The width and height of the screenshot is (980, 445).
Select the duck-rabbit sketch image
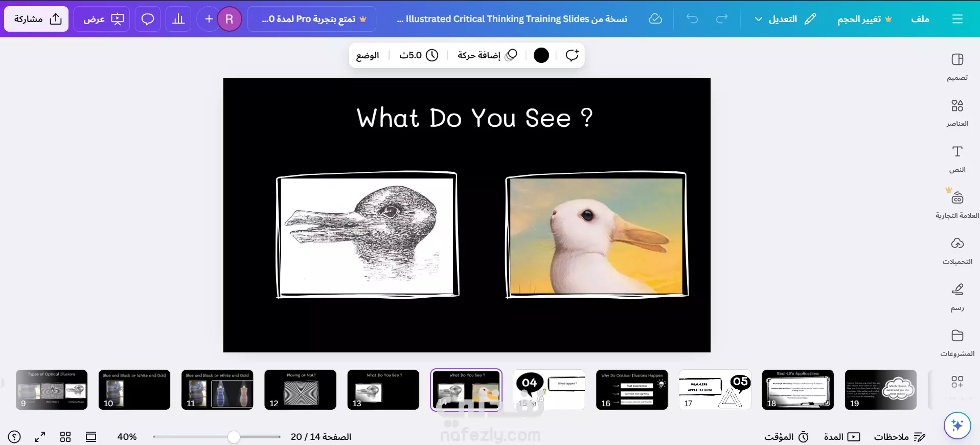[368, 236]
